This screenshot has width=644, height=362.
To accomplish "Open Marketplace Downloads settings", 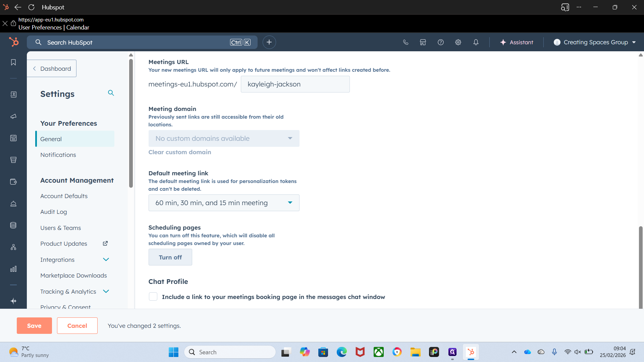I will [73, 276].
